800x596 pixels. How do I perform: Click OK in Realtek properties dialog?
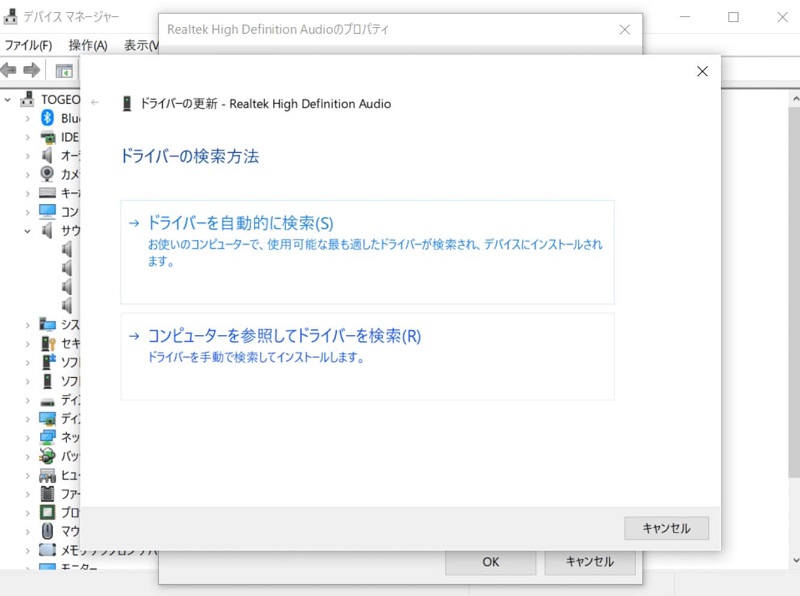coord(490,562)
